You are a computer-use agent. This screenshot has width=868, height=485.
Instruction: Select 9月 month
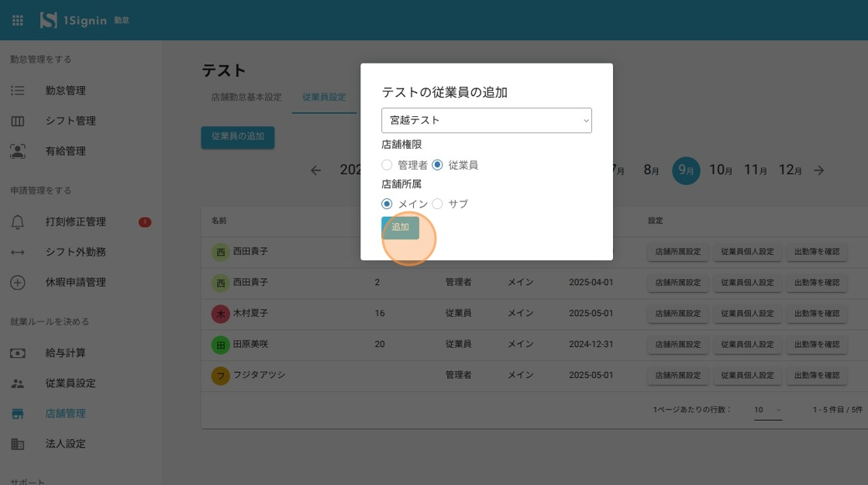pos(686,170)
